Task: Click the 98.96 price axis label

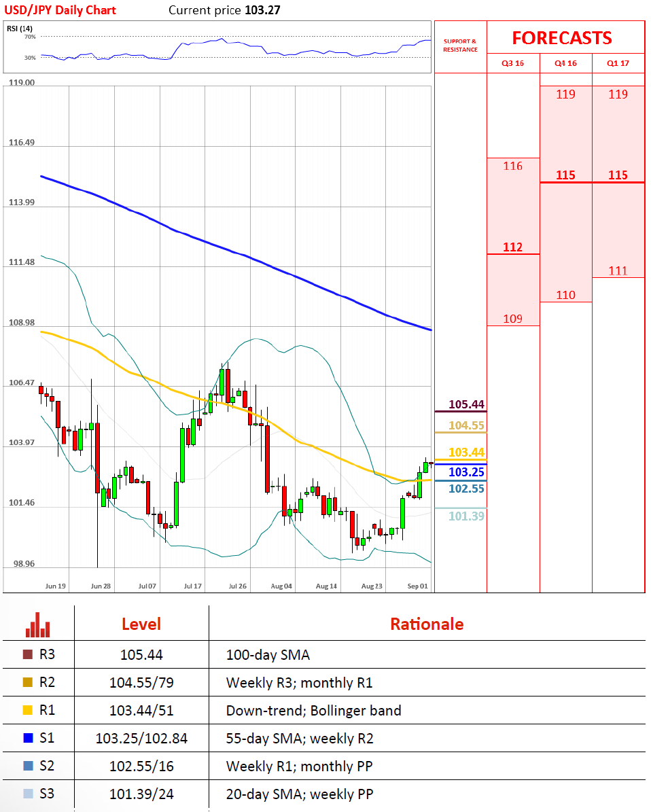Action: tap(24, 563)
